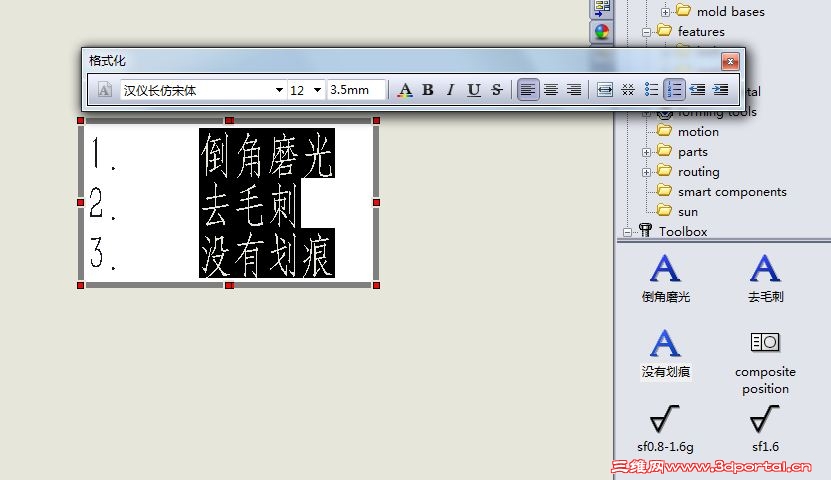Click the appearances color ball tab

[602, 32]
